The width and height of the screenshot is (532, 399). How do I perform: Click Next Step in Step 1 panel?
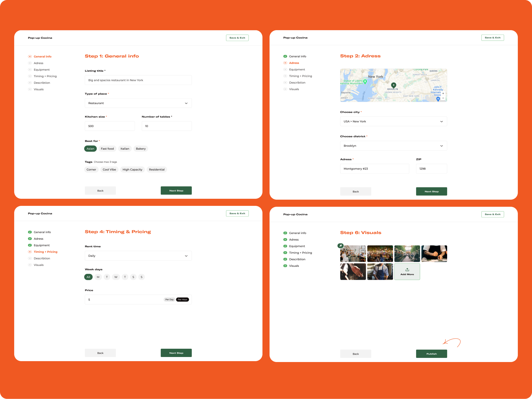[x=176, y=191]
